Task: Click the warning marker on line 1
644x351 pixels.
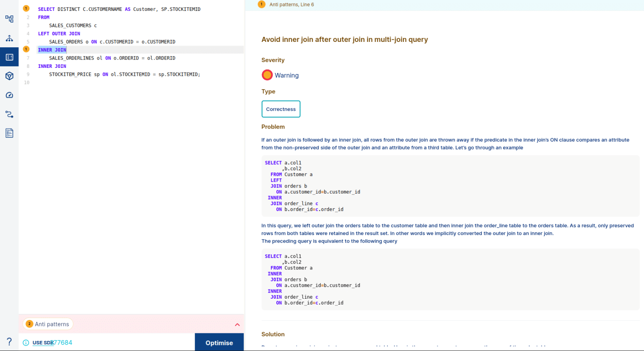Action: 26,8
